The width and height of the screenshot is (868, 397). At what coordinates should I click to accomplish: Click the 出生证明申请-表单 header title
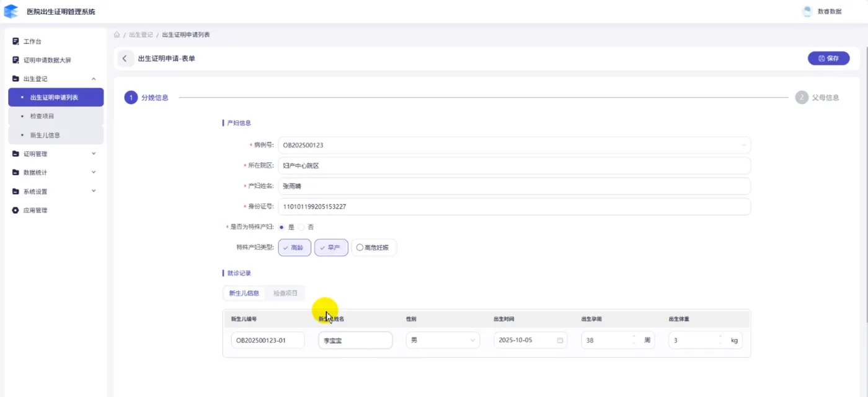pos(167,58)
